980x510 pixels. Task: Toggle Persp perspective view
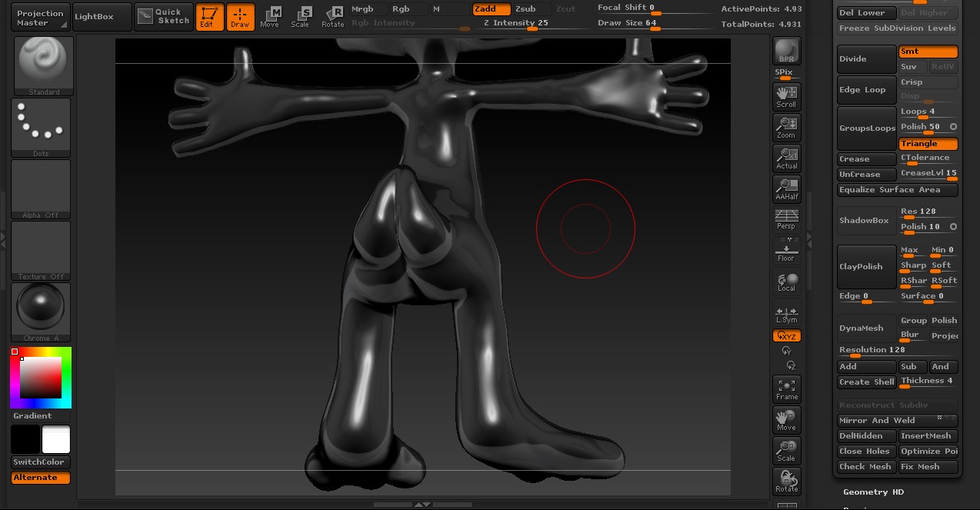(786, 219)
